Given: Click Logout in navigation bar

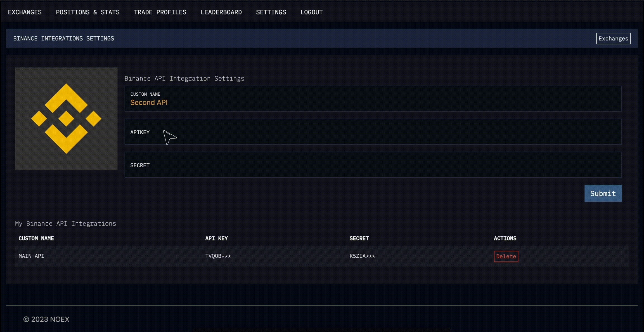Looking at the screenshot, I should pyautogui.click(x=311, y=12).
